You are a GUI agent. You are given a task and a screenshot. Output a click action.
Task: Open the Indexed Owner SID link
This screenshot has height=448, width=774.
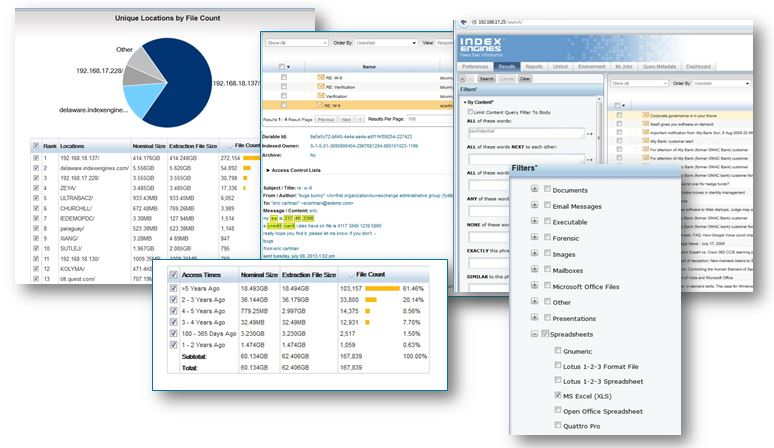[364, 146]
